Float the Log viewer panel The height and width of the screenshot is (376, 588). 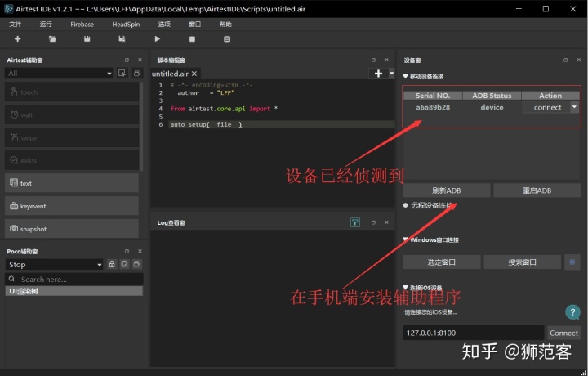tap(373, 222)
